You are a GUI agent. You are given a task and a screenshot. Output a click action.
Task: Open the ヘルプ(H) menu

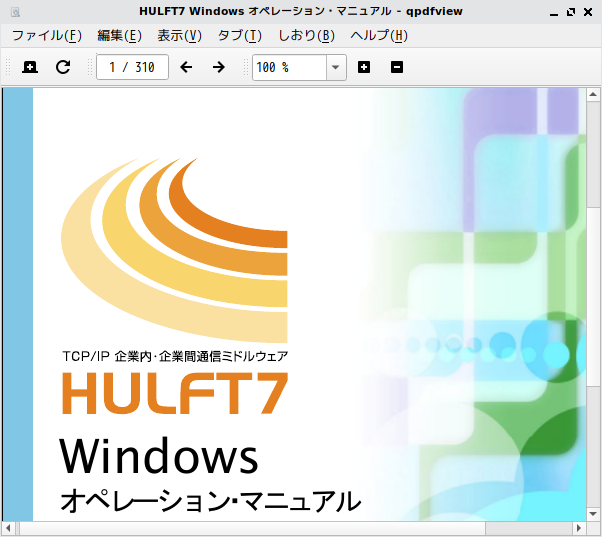pos(379,36)
